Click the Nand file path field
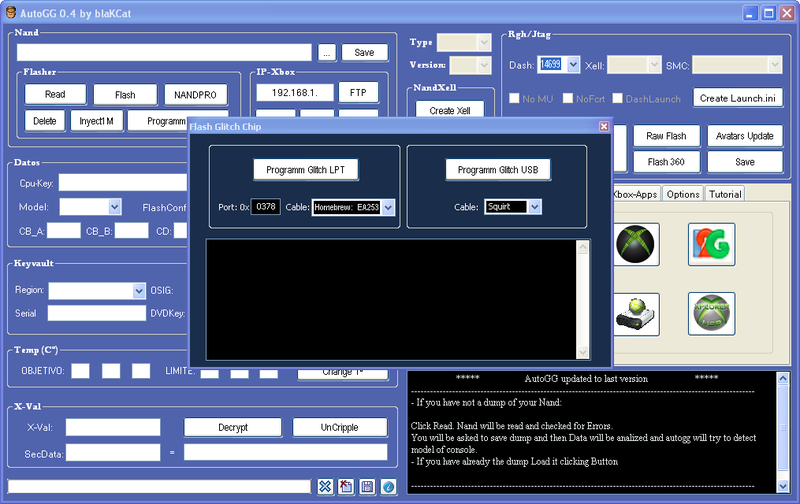The width and height of the screenshot is (800, 504). (164, 52)
